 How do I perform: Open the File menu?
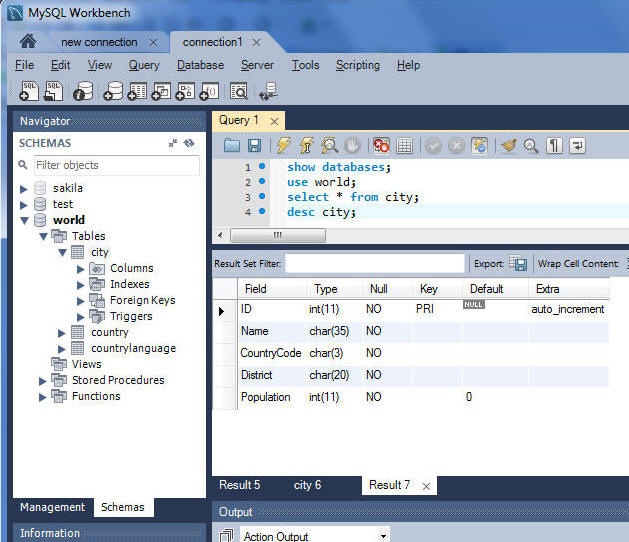pos(24,65)
